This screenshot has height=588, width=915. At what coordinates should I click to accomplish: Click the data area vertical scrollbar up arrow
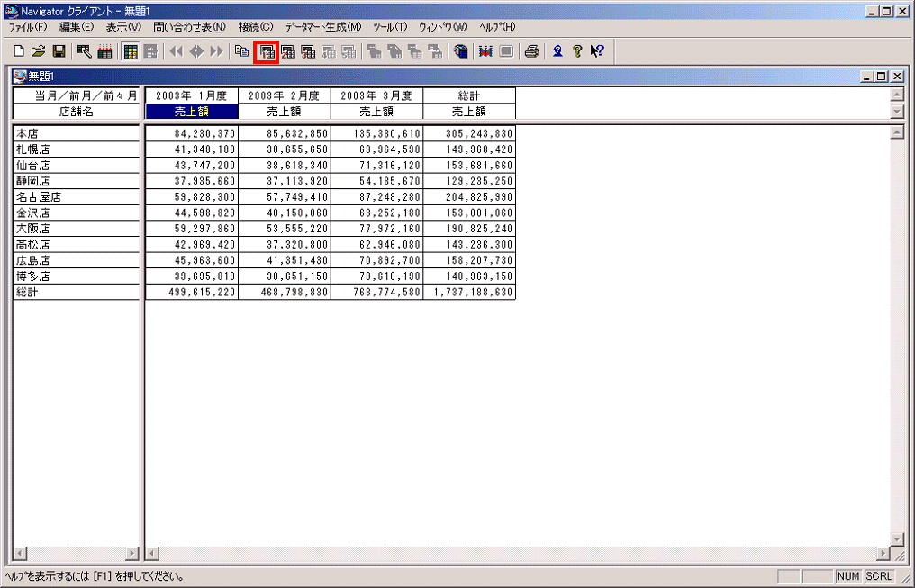tap(896, 133)
